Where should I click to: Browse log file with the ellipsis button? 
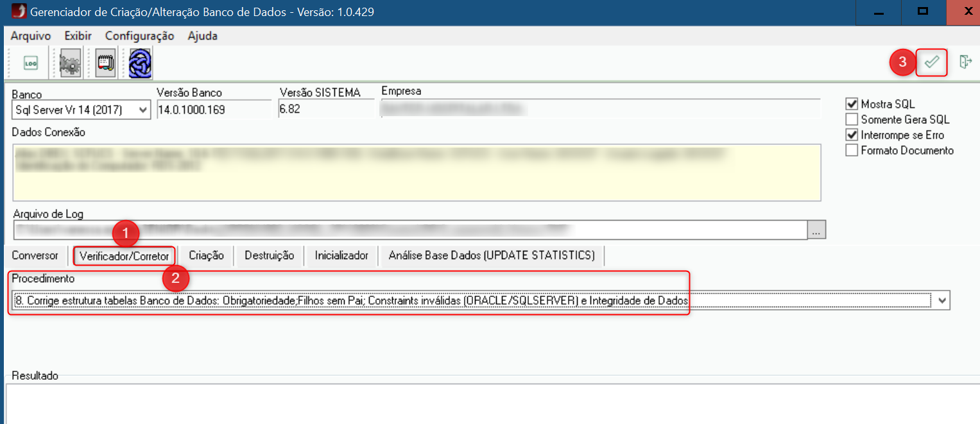817,230
